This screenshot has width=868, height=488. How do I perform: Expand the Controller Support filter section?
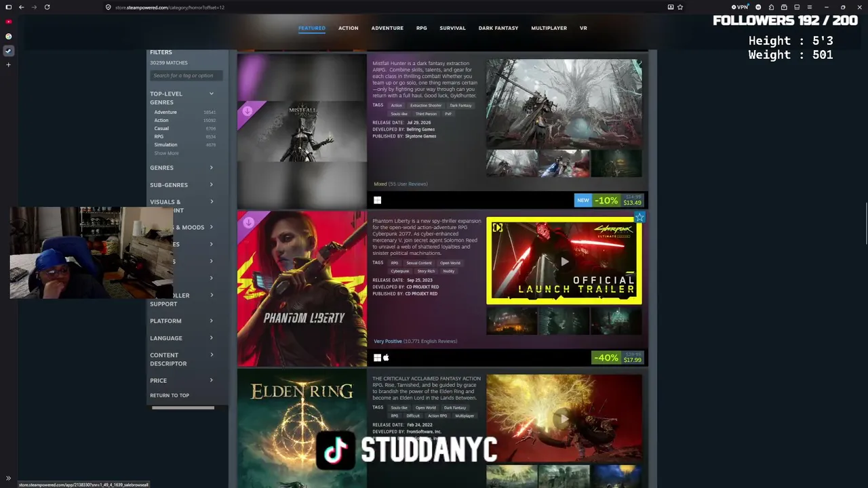click(x=182, y=300)
